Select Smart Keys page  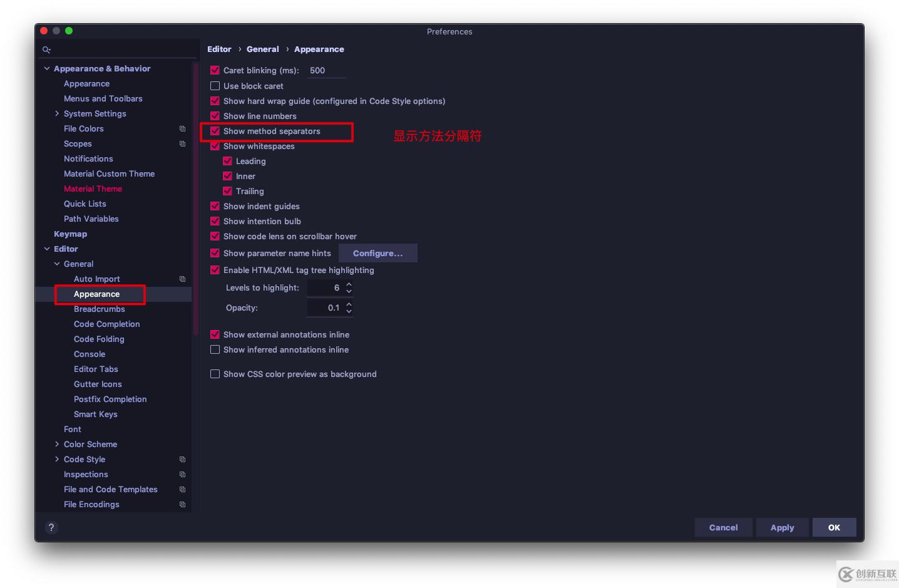[x=96, y=414]
